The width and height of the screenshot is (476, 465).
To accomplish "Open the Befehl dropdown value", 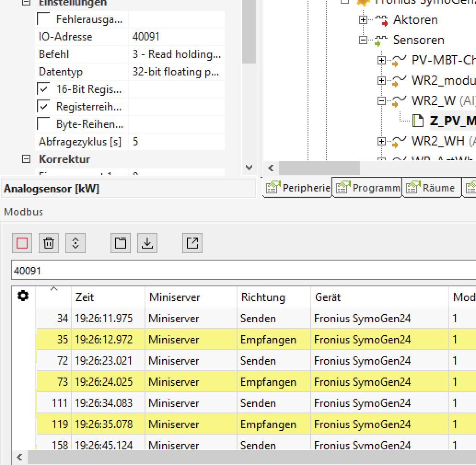I will 176,54.
